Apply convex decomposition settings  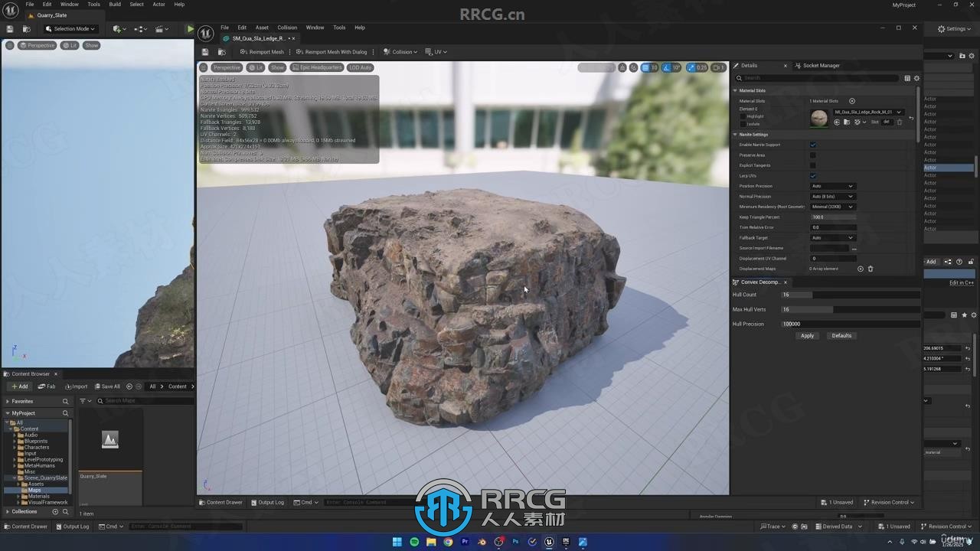click(x=807, y=336)
